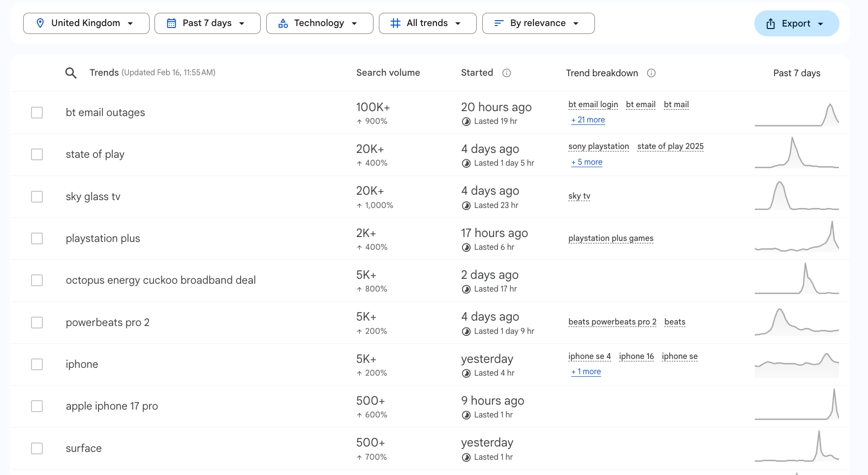868x475 pixels.
Task: Check the playstation plus row checkbox
Action: pyautogui.click(x=37, y=238)
